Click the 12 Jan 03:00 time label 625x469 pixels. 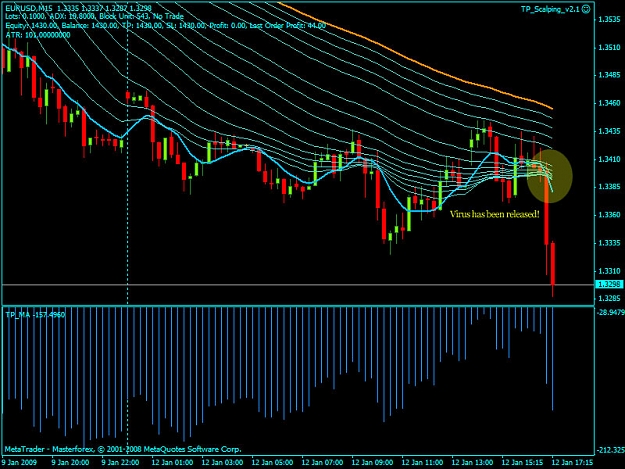tap(222, 463)
